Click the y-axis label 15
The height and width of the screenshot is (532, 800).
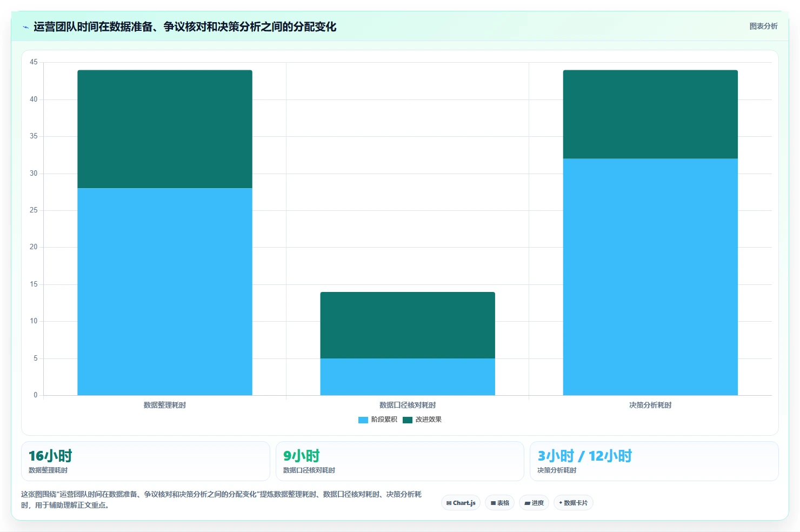point(34,284)
